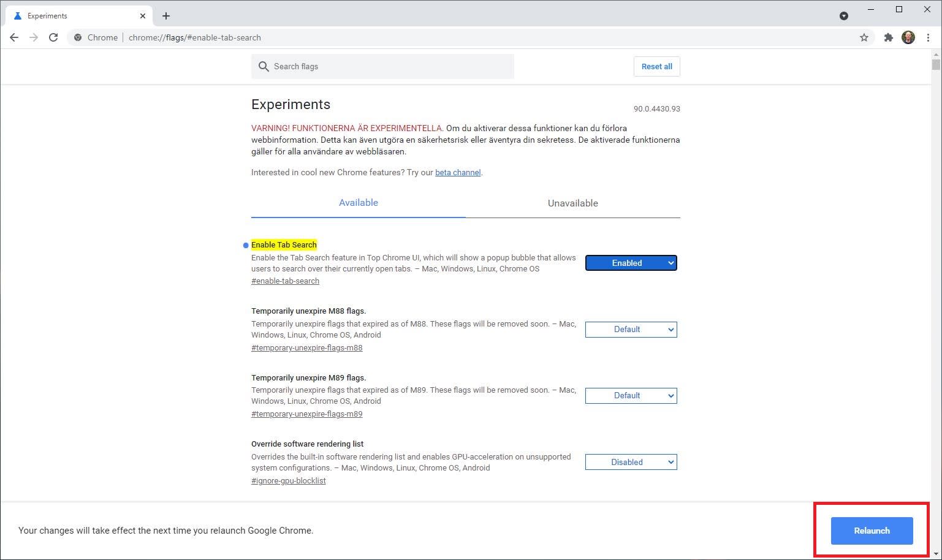The height and width of the screenshot is (560, 942).
Task: Click the #temporary-unexpire-flags-m88 link
Action: (x=306, y=347)
